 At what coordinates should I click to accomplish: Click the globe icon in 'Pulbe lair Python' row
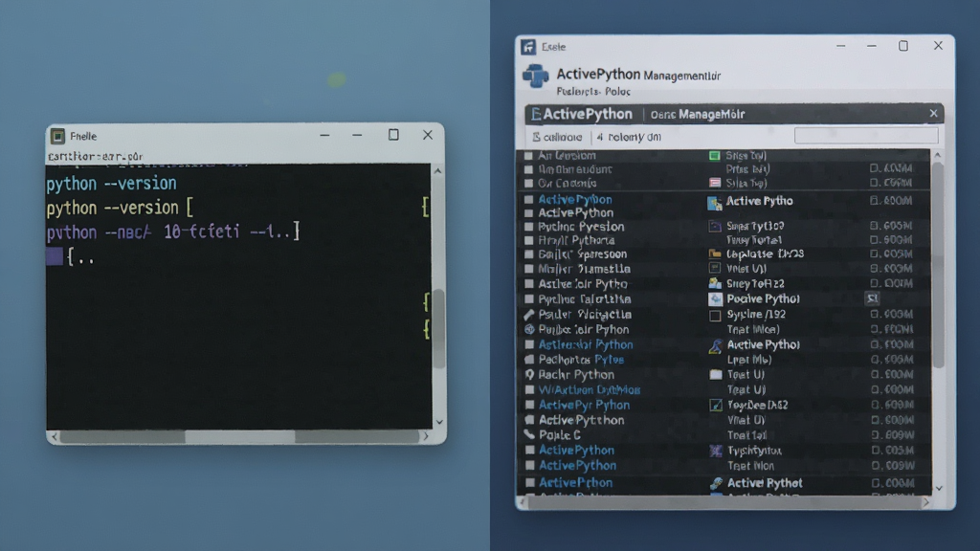tap(529, 329)
